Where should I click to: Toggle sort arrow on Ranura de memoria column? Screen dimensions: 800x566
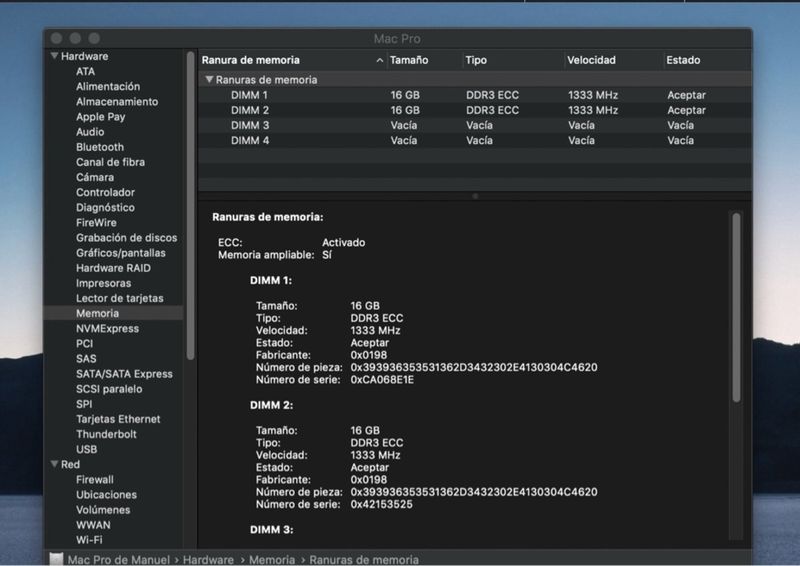tap(380, 60)
